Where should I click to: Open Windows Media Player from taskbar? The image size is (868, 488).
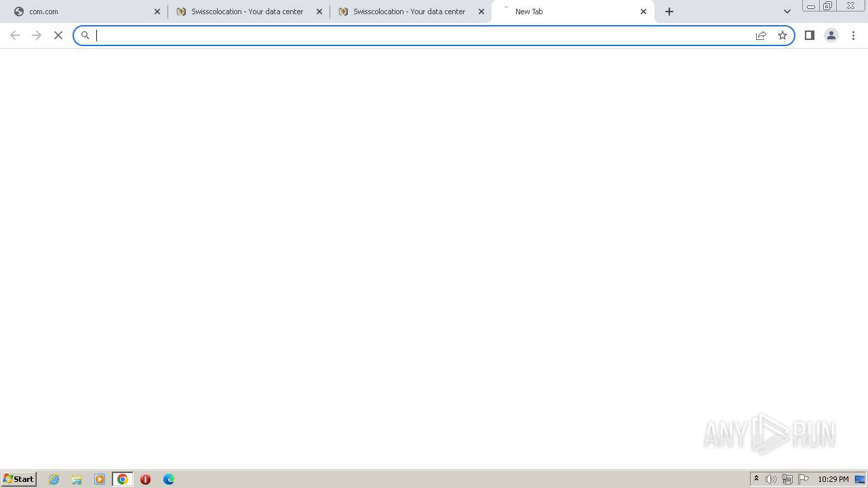coord(100,479)
